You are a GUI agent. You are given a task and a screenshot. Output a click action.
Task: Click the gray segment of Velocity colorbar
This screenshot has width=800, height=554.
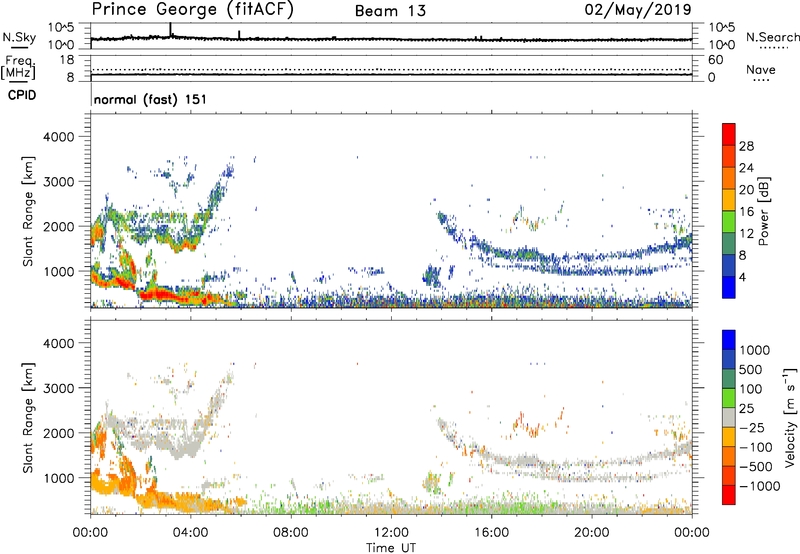(x=729, y=418)
